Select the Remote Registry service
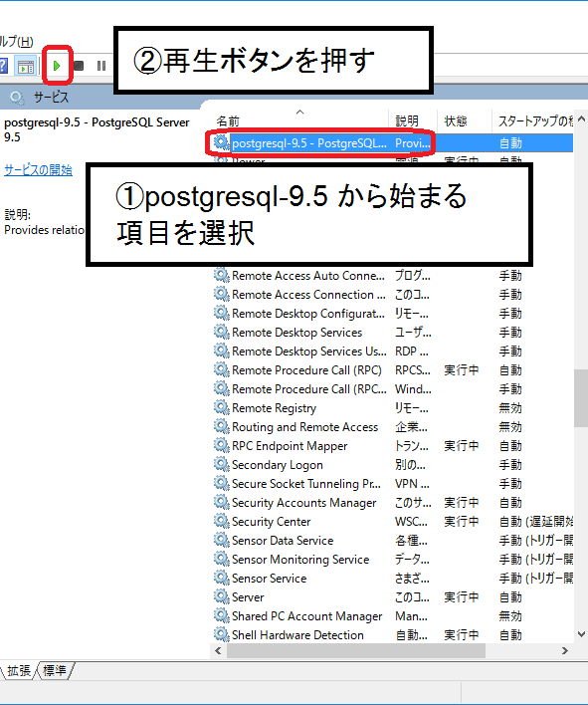Screen dimensions: 588x705 393,408
